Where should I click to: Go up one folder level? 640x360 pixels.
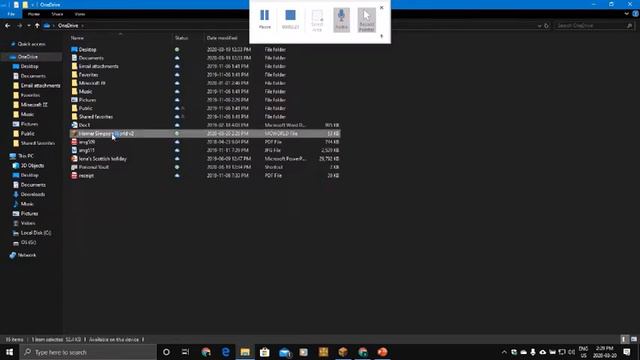click(x=37, y=25)
